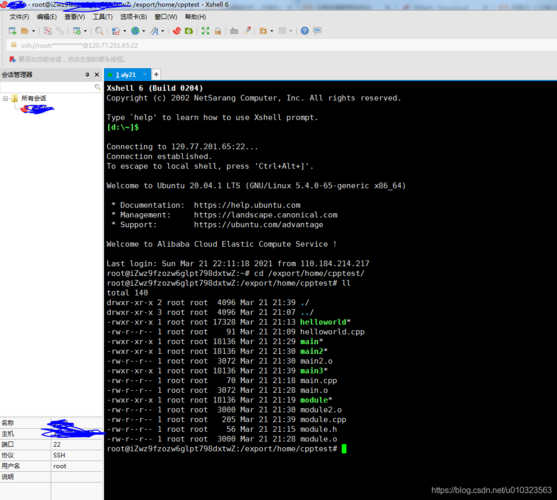Select the aly21 session tab
This screenshot has height=500, width=557.
127,75
